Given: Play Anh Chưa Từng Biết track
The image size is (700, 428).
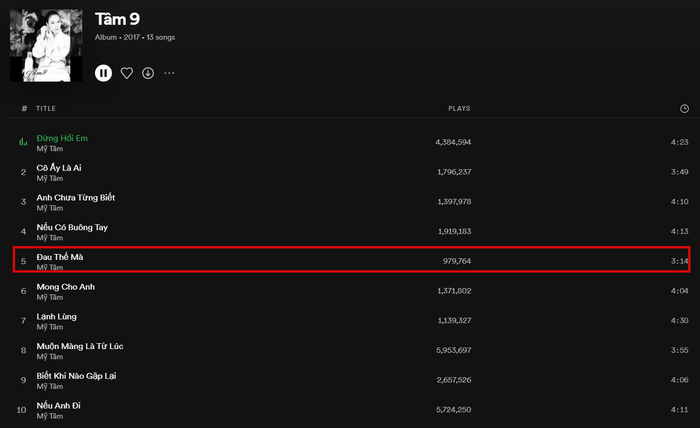Looking at the screenshot, I should 75,197.
